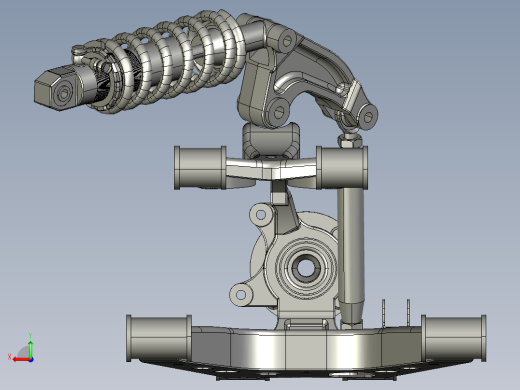Select the wheel hub bearing center bore

click(305, 267)
